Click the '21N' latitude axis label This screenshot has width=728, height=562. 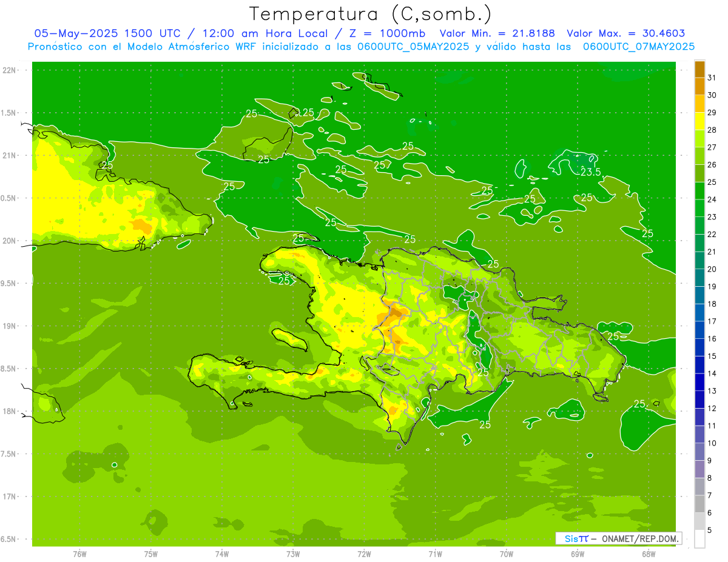(10, 155)
